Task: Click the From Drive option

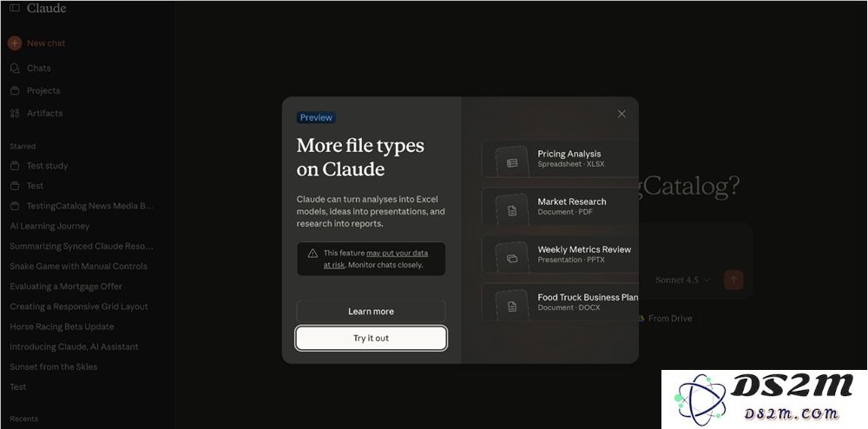Action: (x=669, y=319)
